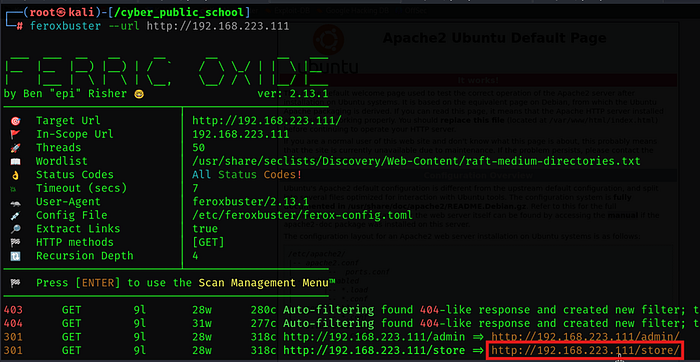Click the HTTP methods value [GET]
Screen dimensions: 700x362
click(x=208, y=242)
